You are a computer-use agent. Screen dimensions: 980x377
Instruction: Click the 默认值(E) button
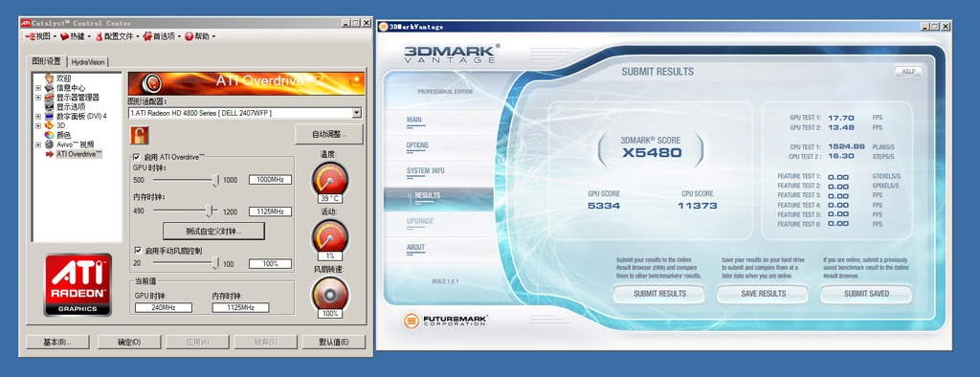[x=333, y=342]
